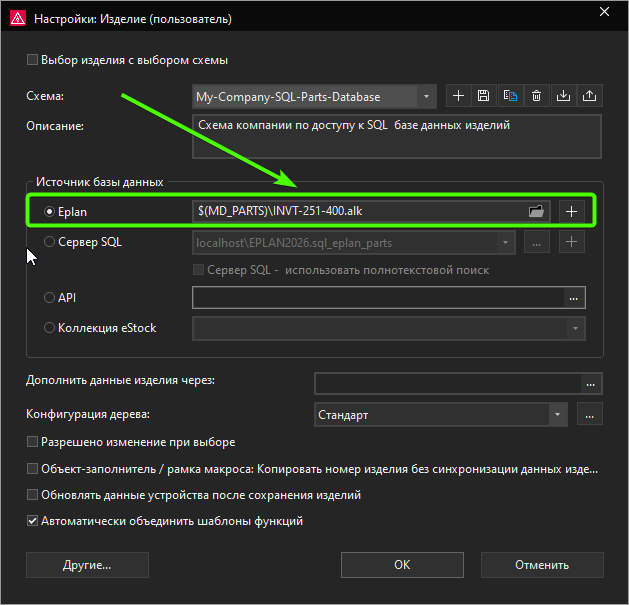This screenshot has width=629, height=605.
Task: Export the scheme with the upload-arrow icon
Action: click(589, 96)
